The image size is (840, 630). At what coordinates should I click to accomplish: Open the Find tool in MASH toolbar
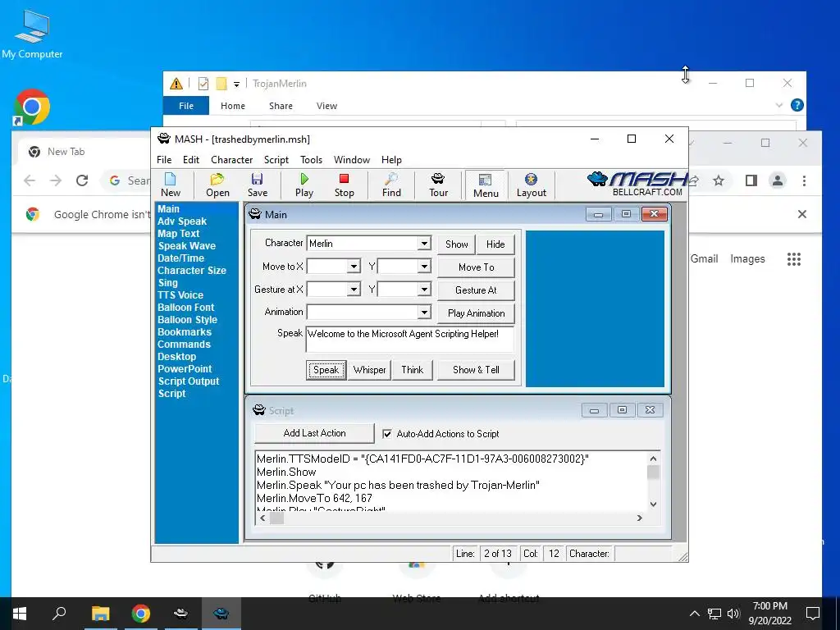click(391, 185)
